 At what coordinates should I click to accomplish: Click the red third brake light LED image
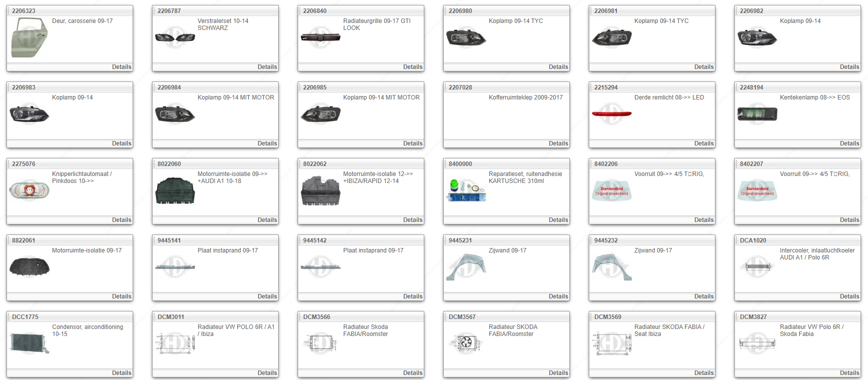[x=611, y=114]
